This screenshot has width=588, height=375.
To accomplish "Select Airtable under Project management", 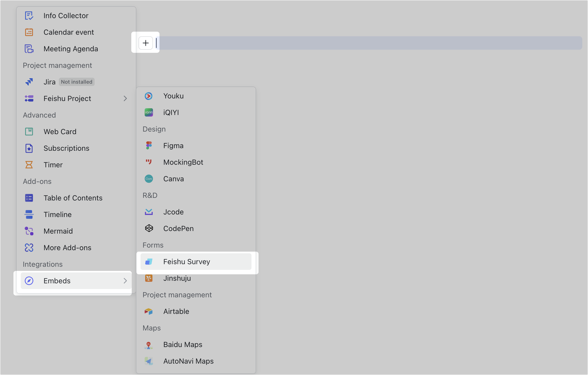I will [x=196, y=311].
